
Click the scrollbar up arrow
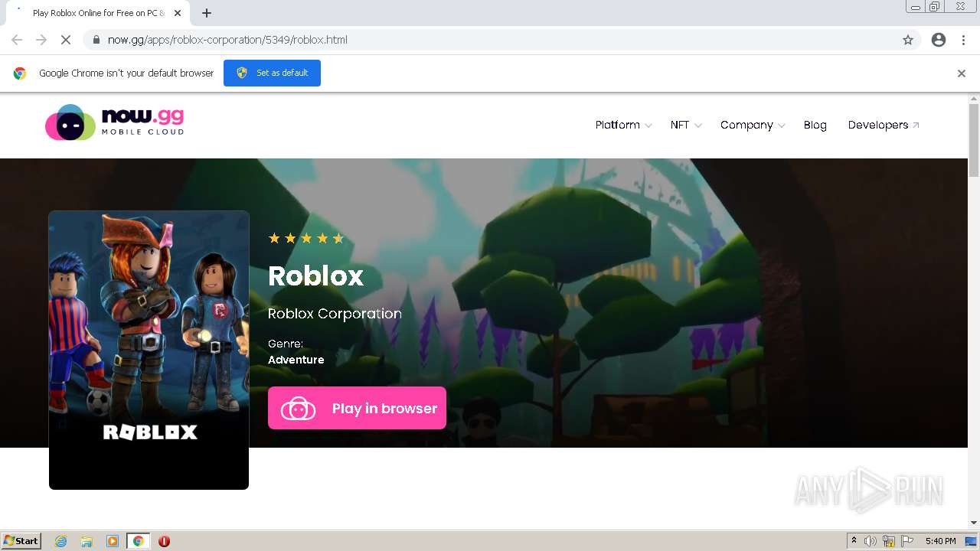pos(974,99)
